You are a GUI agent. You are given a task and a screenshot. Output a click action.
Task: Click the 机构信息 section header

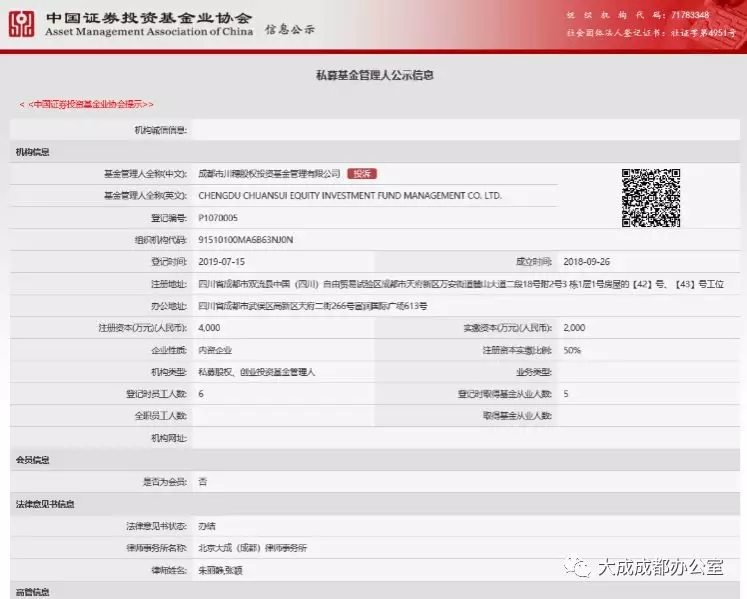32,152
